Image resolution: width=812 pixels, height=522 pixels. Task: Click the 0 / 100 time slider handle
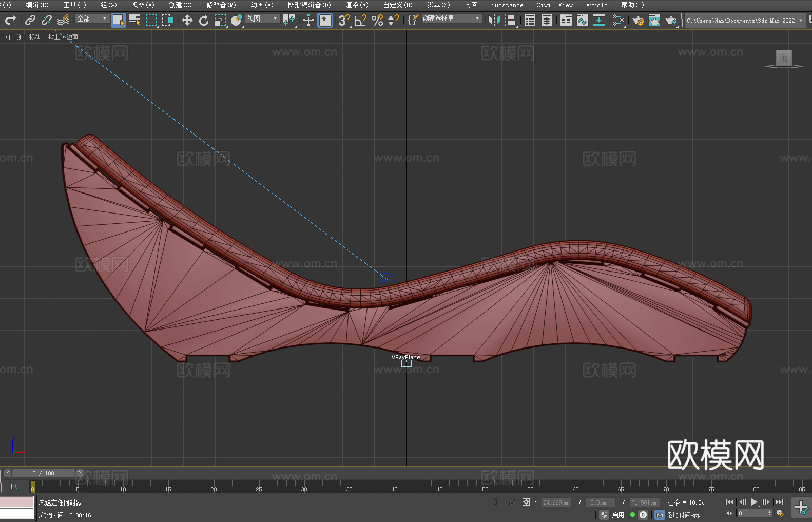[44, 473]
